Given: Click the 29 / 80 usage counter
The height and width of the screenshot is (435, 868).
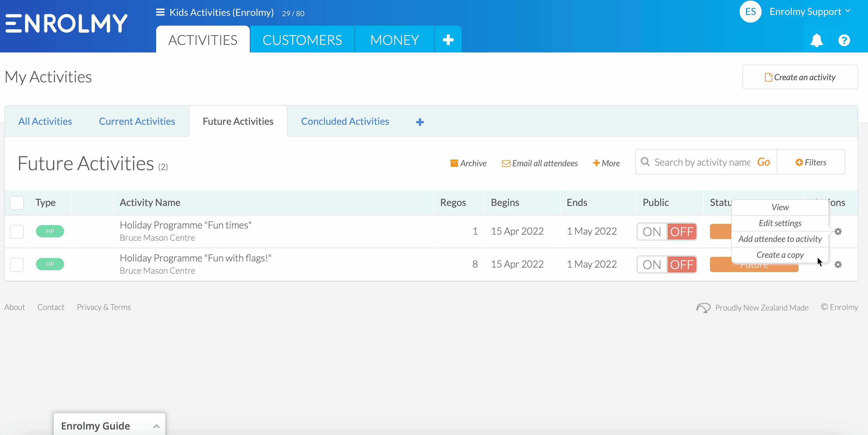Looking at the screenshot, I should tap(293, 13).
